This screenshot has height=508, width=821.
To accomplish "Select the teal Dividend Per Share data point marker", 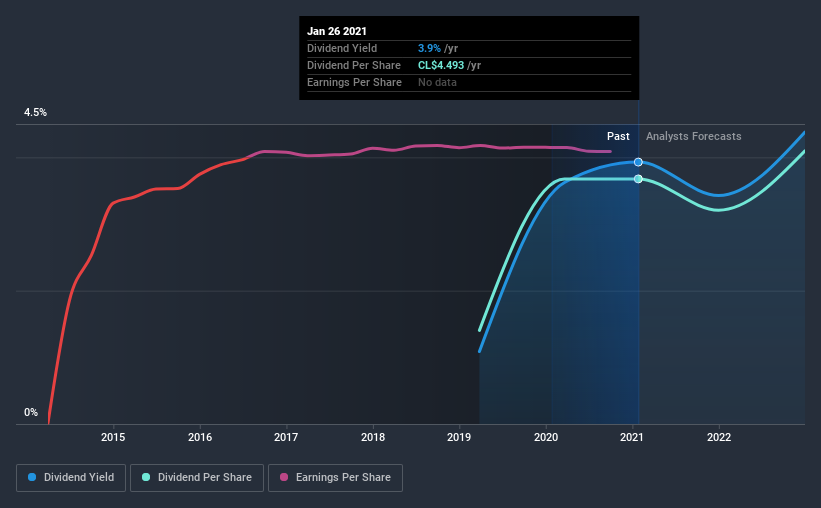I will [638, 179].
